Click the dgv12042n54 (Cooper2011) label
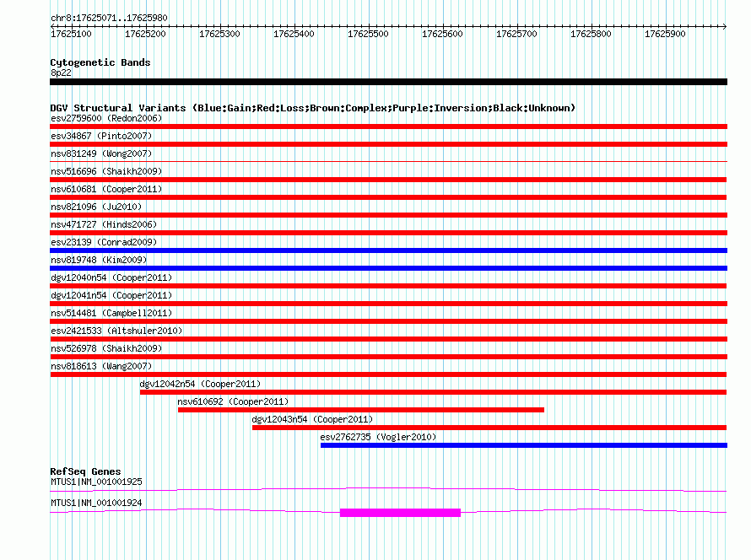 [200, 384]
